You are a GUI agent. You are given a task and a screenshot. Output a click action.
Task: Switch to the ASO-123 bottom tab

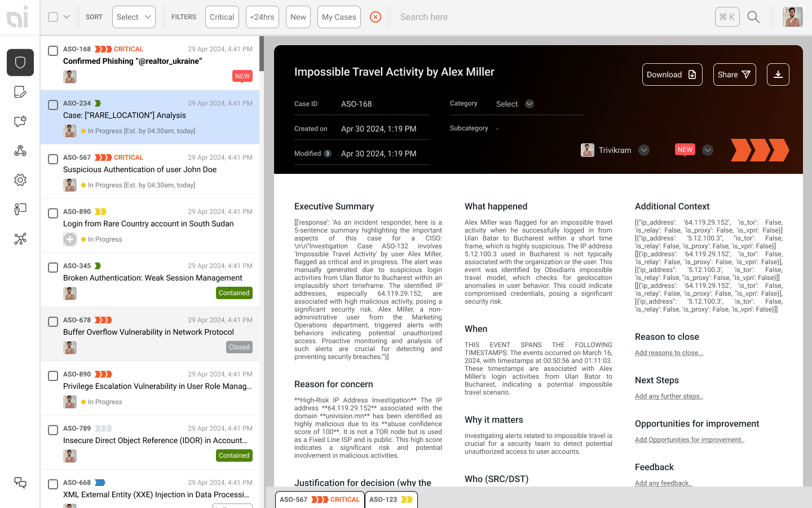(391, 500)
